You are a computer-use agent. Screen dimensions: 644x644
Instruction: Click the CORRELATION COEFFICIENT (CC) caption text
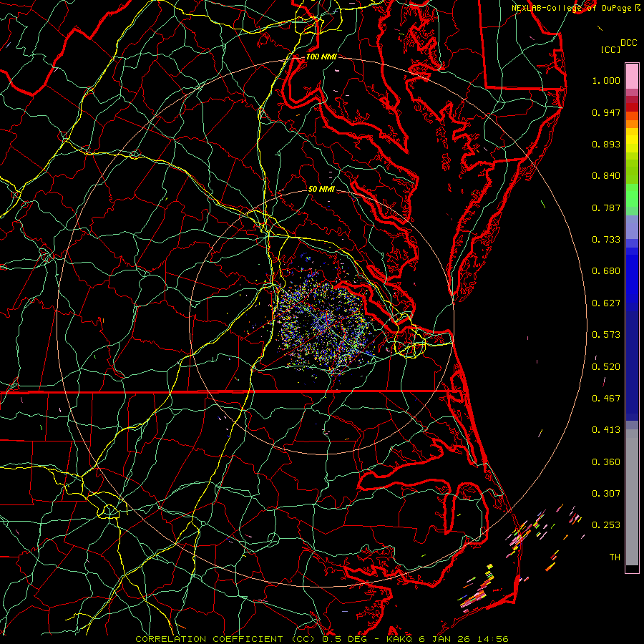pyautogui.click(x=225, y=639)
